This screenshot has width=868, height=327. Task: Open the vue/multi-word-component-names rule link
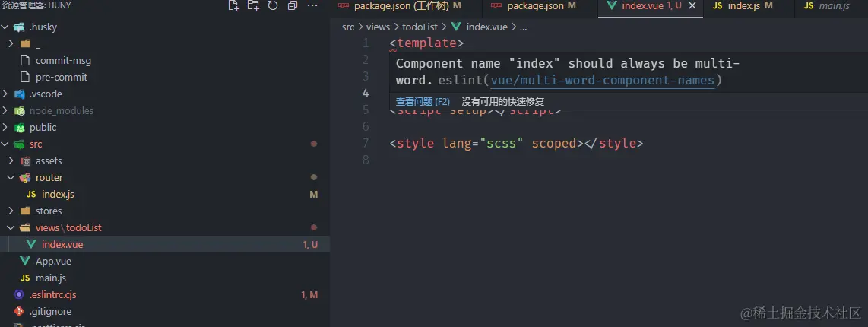click(602, 81)
